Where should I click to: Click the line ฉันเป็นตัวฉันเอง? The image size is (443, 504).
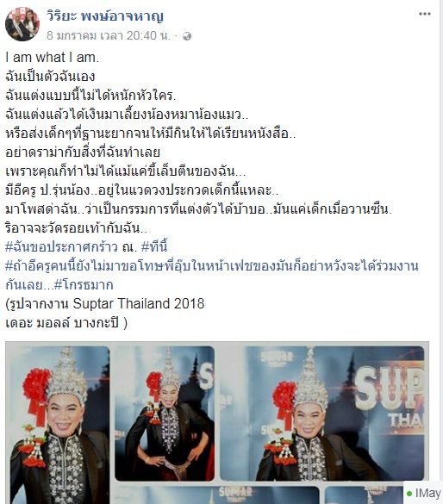coord(50,77)
